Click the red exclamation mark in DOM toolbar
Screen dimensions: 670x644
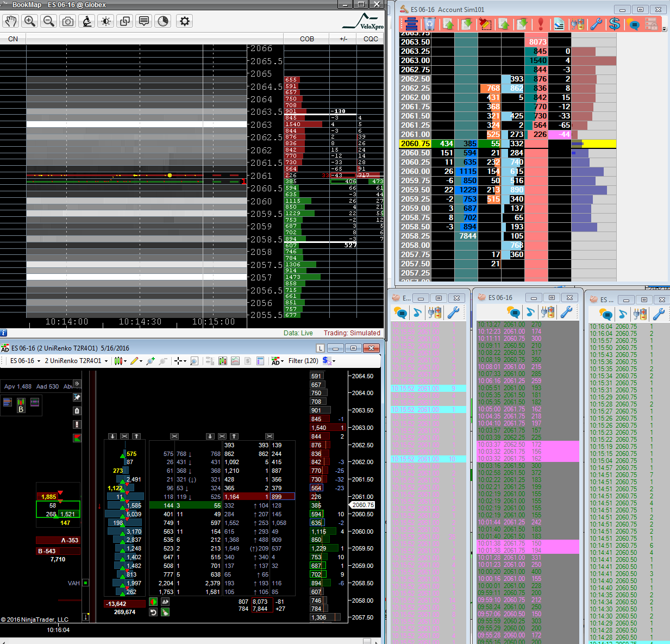click(x=541, y=24)
